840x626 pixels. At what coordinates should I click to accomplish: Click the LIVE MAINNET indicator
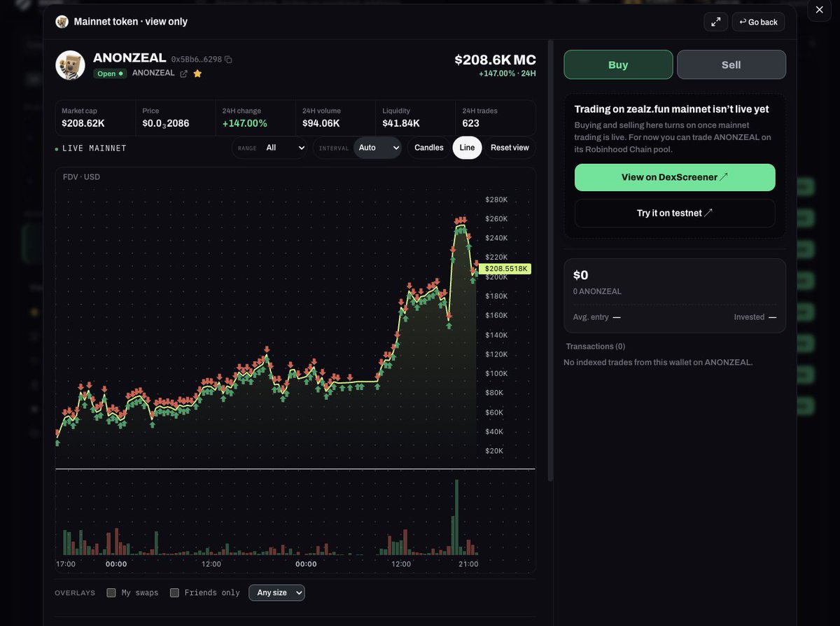pyautogui.click(x=91, y=148)
